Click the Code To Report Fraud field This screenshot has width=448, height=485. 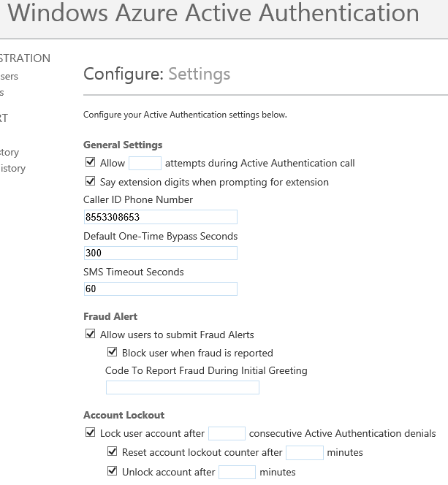pos(183,387)
